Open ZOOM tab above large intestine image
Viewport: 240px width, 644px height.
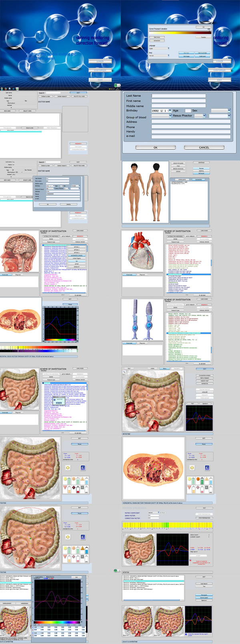(x=153, y=368)
